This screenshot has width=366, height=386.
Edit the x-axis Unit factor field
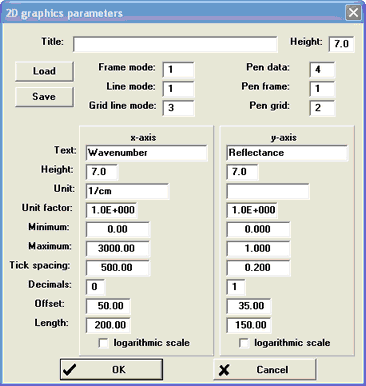point(111,210)
